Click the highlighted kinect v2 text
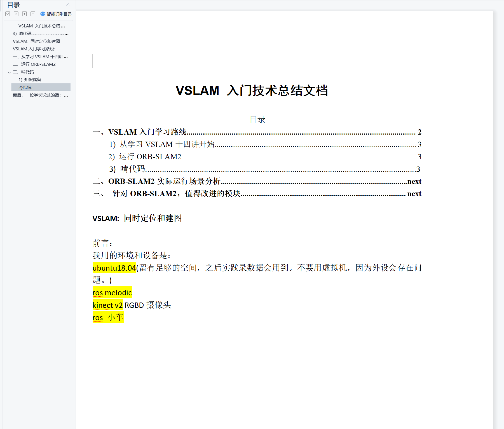This screenshot has width=504, height=429. [108, 305]
